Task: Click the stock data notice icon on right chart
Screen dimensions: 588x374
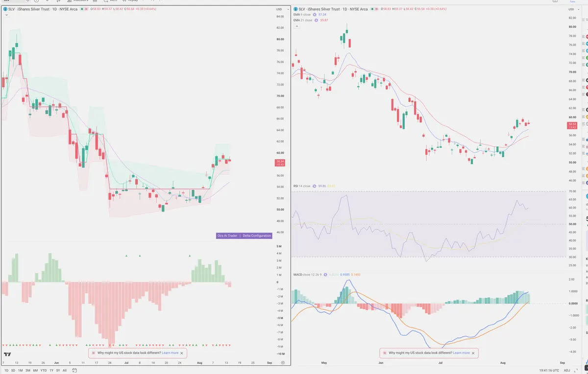Action: click(x=384, y=353)
